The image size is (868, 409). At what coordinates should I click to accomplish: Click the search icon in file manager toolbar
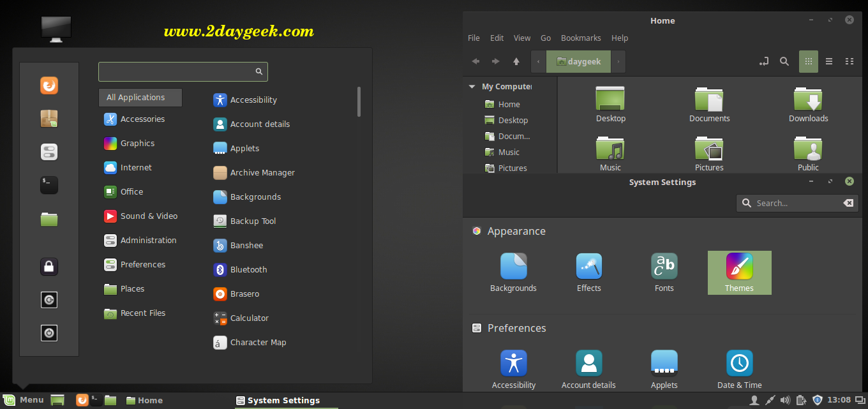784,62
